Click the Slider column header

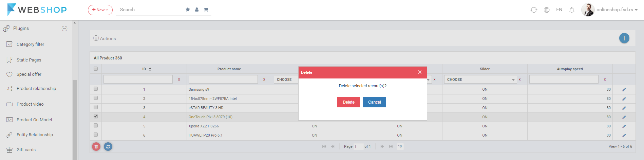pos(485,69)
